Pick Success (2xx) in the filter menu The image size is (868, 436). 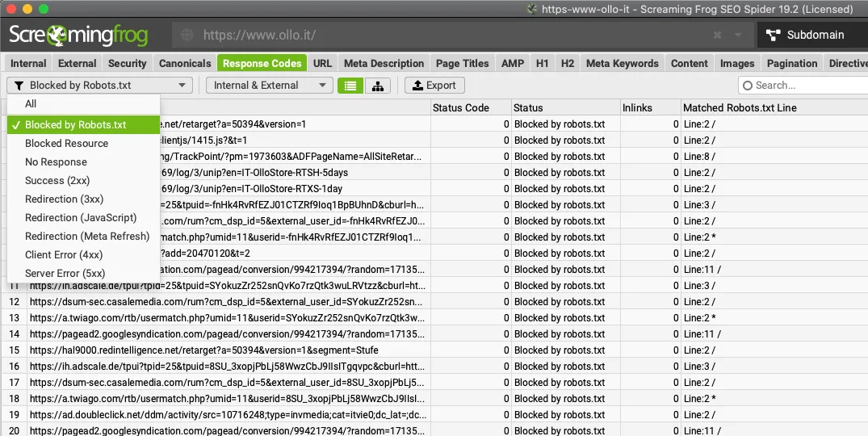pyautogui.click(x=56, y=181)
